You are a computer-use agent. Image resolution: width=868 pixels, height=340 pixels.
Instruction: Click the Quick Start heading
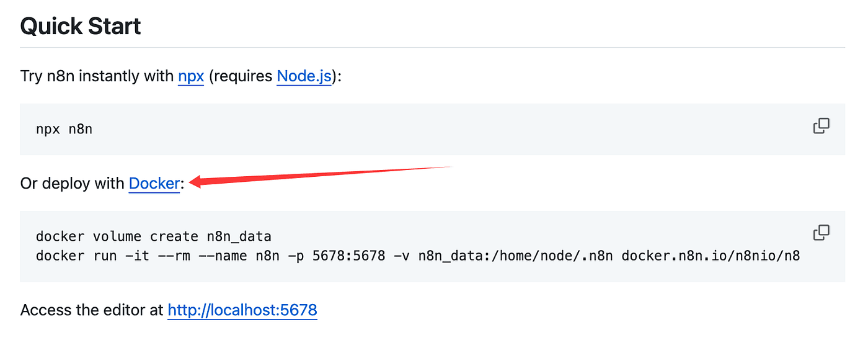tap(81, 26)
